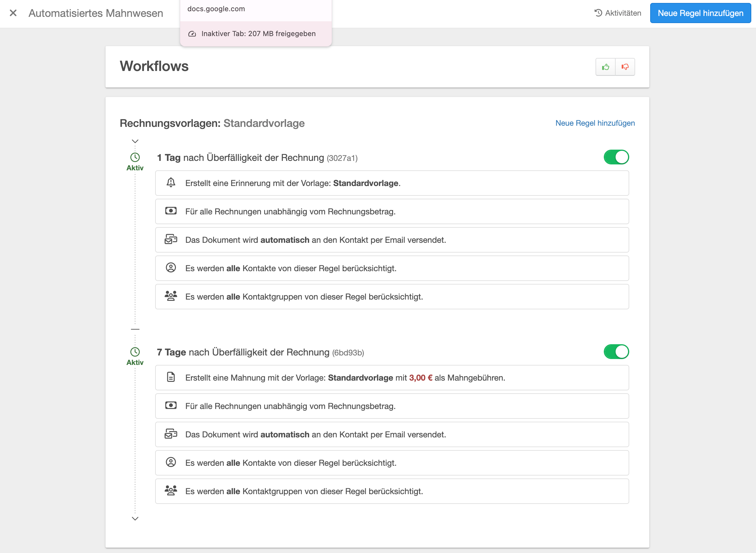Click the dash separator between the rules
The width and height of the screenshot is (756, 553).
135,329
